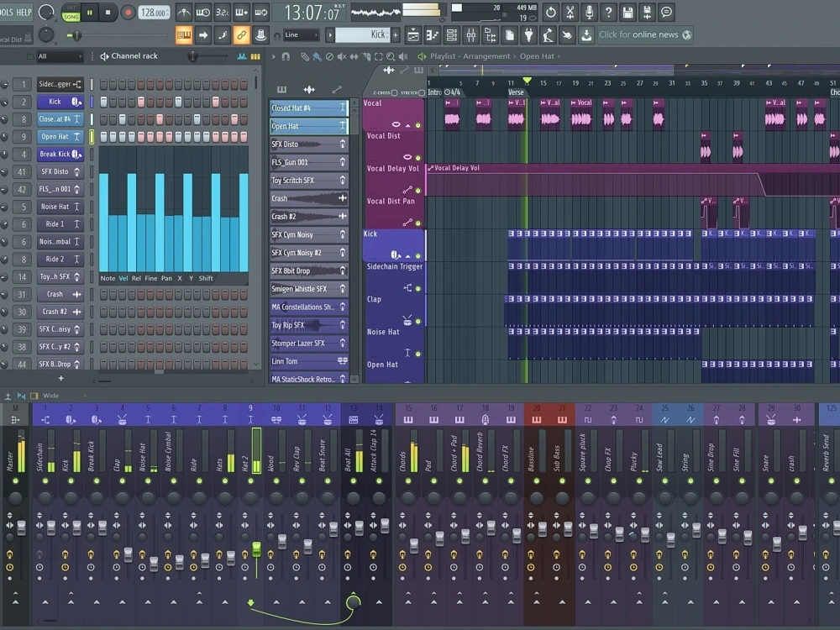Toggle the Z-CROSS checkbox
This screenshot has height=630, width=840.
394,92
